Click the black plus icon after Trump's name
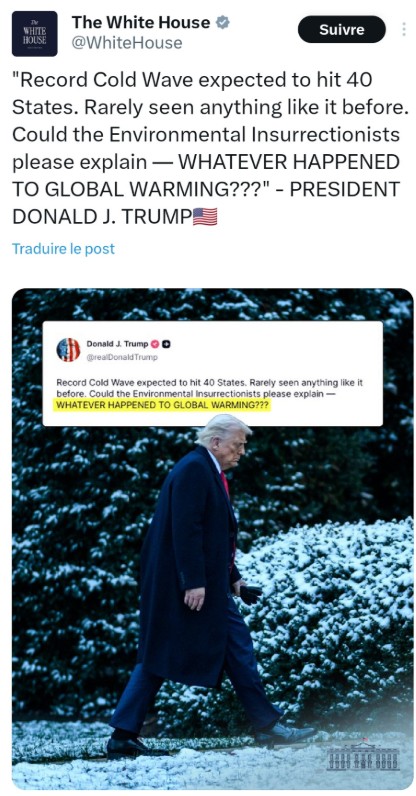Screen dimensions: 416x796 [x=166, y=344]
